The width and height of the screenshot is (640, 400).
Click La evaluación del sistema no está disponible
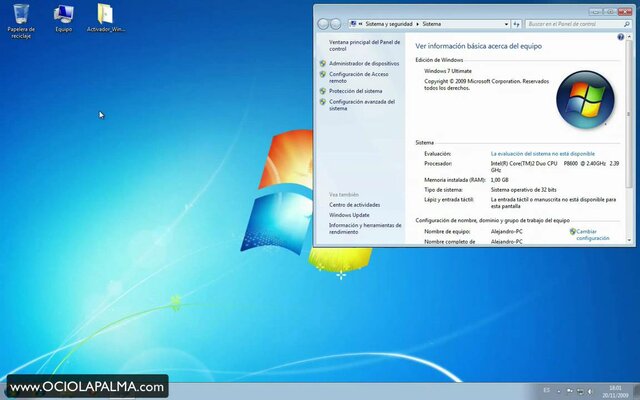coord(542,154)
